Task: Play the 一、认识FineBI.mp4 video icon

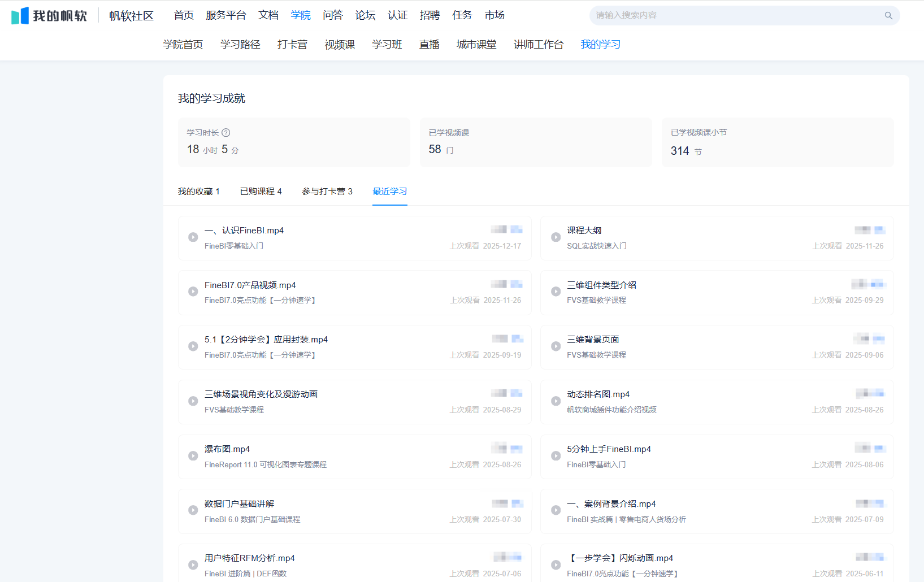Action: click(193, 237)
